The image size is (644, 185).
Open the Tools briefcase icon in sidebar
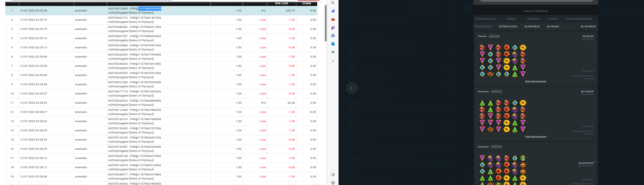(x=333, y=19)
